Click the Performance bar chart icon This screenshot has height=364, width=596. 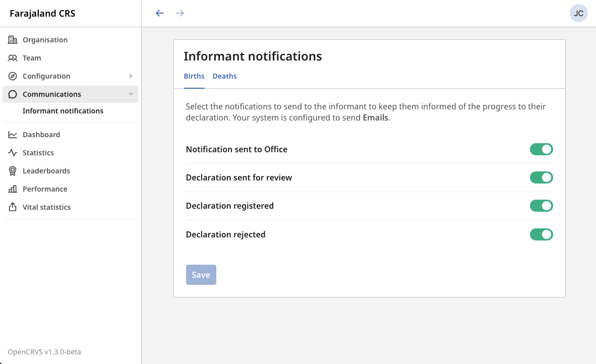(13, 189)
